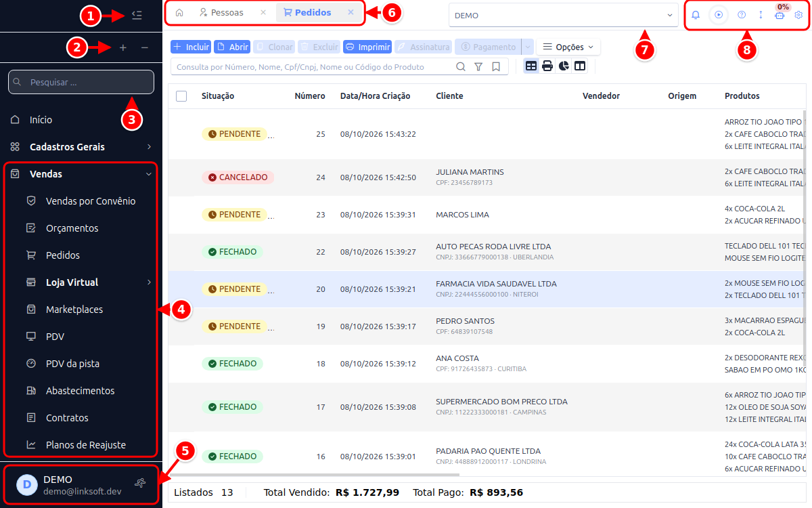Click the Imprimir button
Viewport: 812px width, 508px height.
tap(367, 47)
